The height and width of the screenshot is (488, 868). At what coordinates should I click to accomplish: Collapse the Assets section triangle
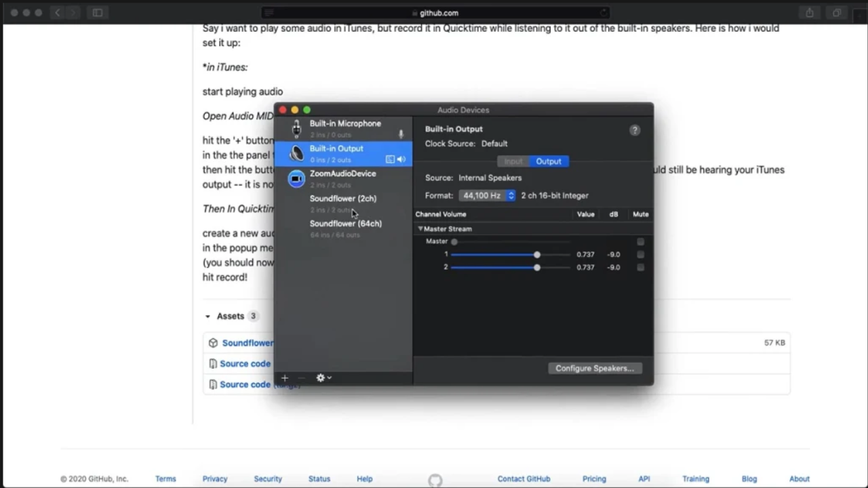(208, 316)
